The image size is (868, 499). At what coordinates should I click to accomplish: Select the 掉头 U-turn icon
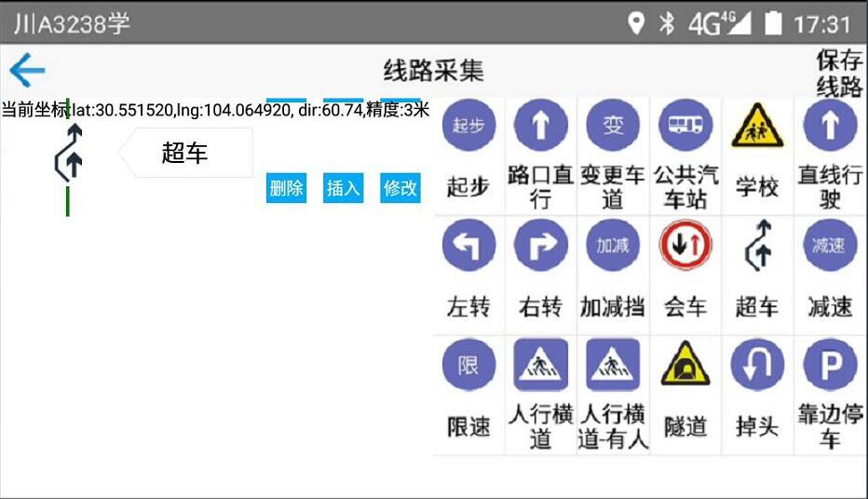coord(757,365)
